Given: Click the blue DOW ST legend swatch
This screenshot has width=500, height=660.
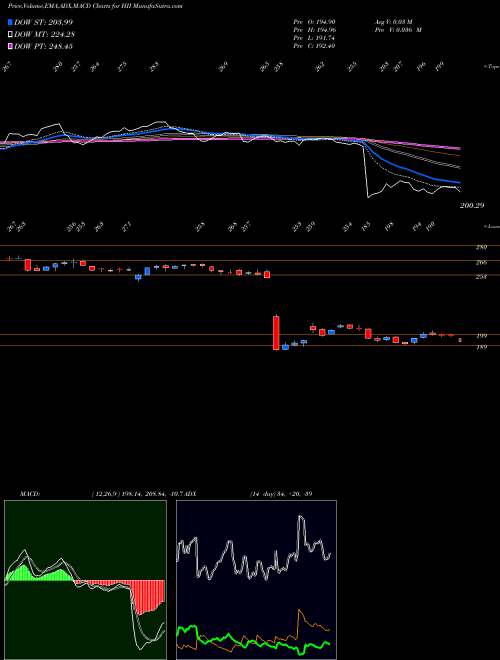Looking at the screenshot, I should point(11,22).
